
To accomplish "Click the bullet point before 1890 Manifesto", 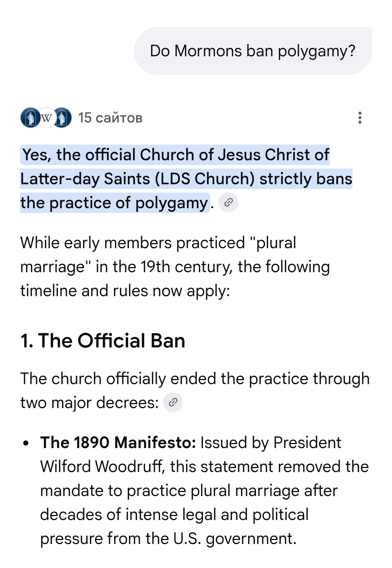I will click(x=26, y=443).
